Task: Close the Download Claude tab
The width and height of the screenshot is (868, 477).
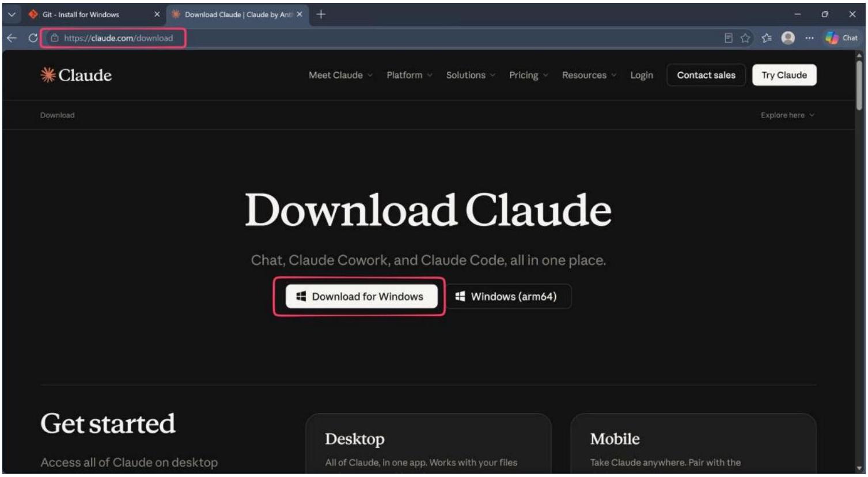Action: 300,14
